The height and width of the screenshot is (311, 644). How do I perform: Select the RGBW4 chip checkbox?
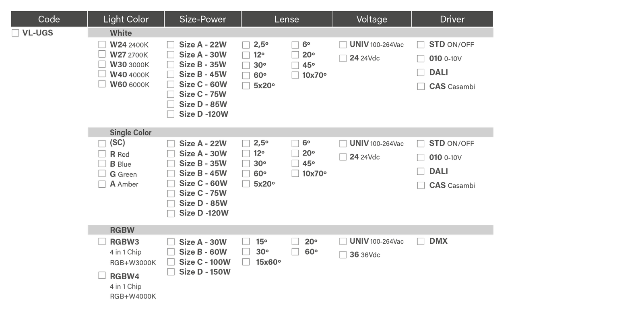tap(102, 276)
